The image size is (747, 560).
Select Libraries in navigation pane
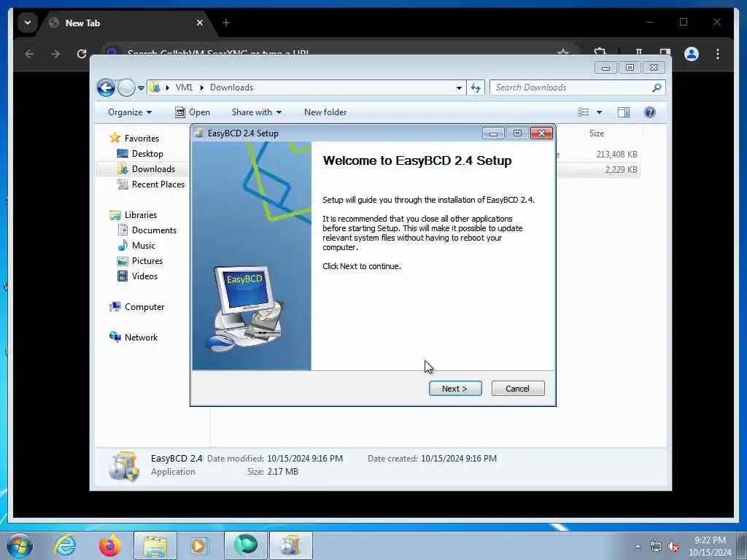[141, 215]
